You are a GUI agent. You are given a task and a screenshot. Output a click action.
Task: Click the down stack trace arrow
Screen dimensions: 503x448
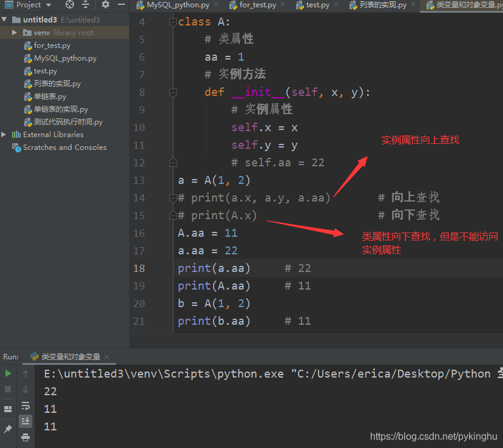tap(25, 390)
